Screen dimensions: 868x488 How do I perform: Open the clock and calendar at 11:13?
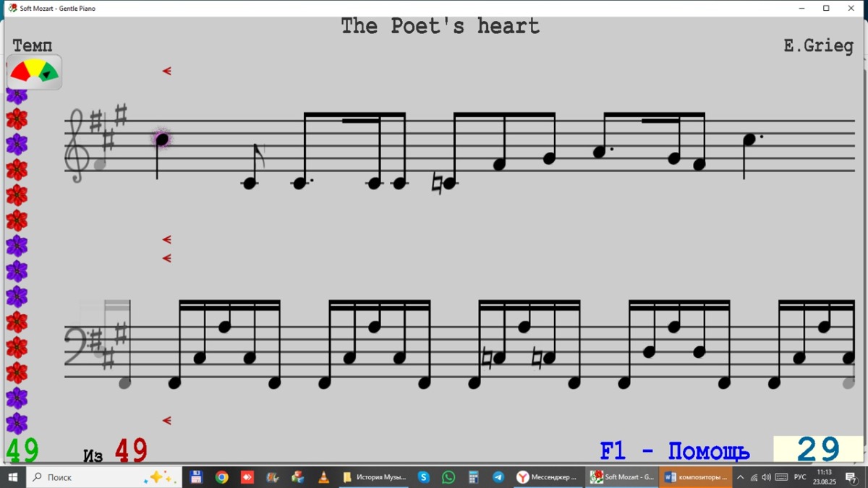pos(824,477)
